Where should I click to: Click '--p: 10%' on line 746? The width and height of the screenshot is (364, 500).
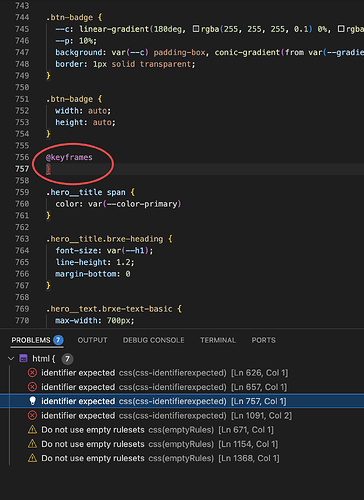click(76, 41)
